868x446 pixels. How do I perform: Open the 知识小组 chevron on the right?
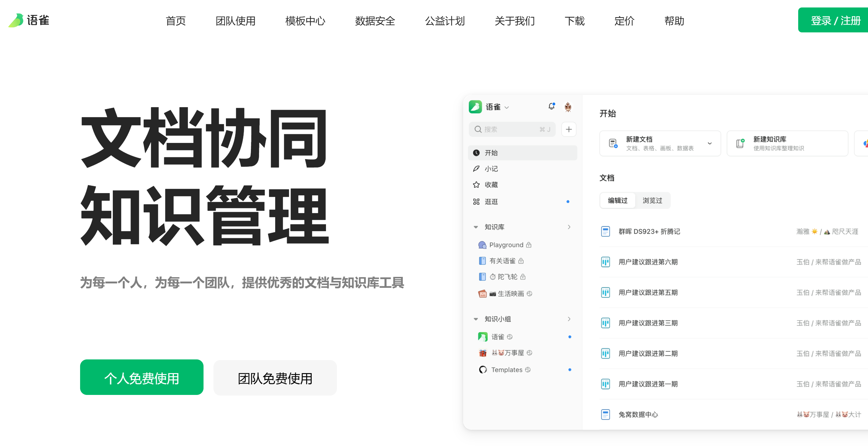tap(569, 319)
